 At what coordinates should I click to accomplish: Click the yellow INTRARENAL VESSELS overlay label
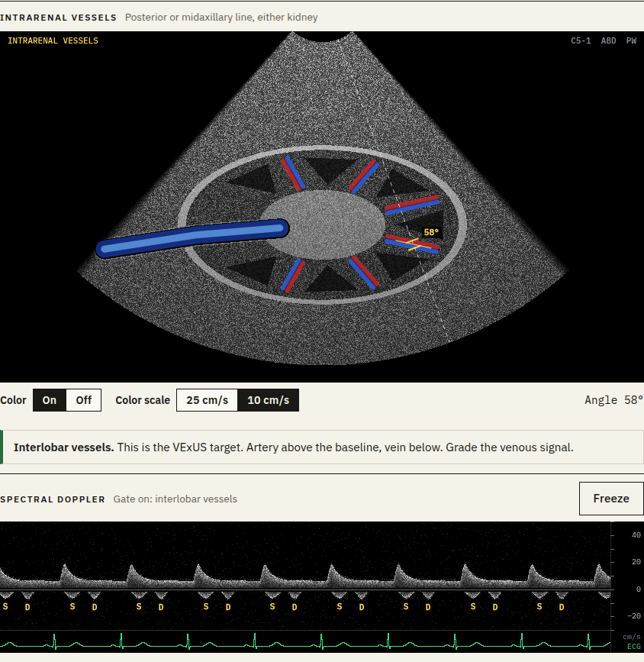coord(53,40)
